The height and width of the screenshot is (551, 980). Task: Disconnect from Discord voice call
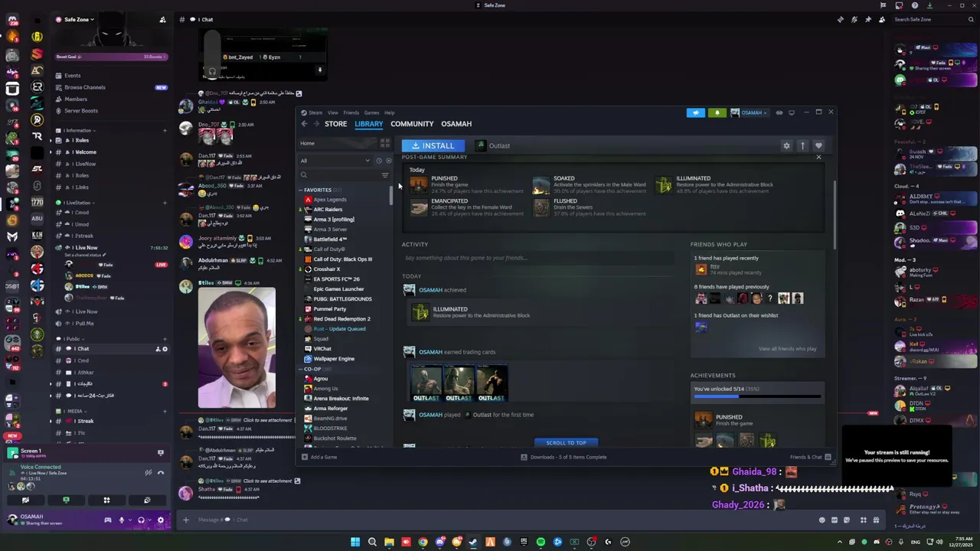point(161,472)
